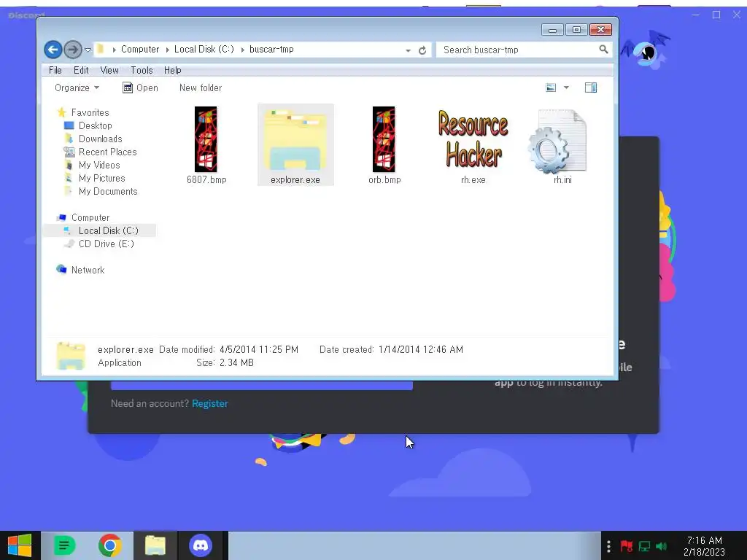Open Google Chrome from the taskbar
The width and height of the screenshot is (747, 560).
(x=109, y=545)
